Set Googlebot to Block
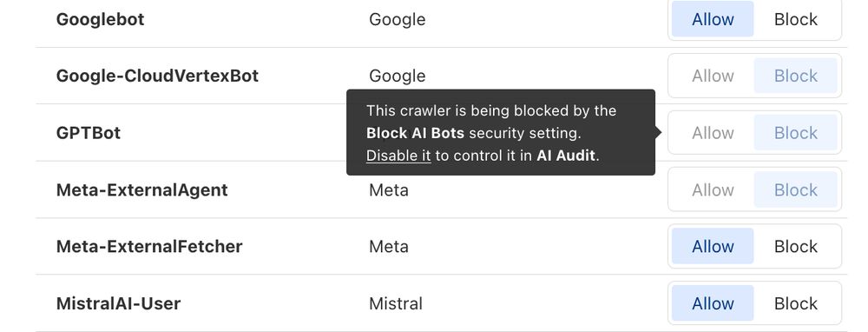Screen dimensions: 868x332 point(795,19)
